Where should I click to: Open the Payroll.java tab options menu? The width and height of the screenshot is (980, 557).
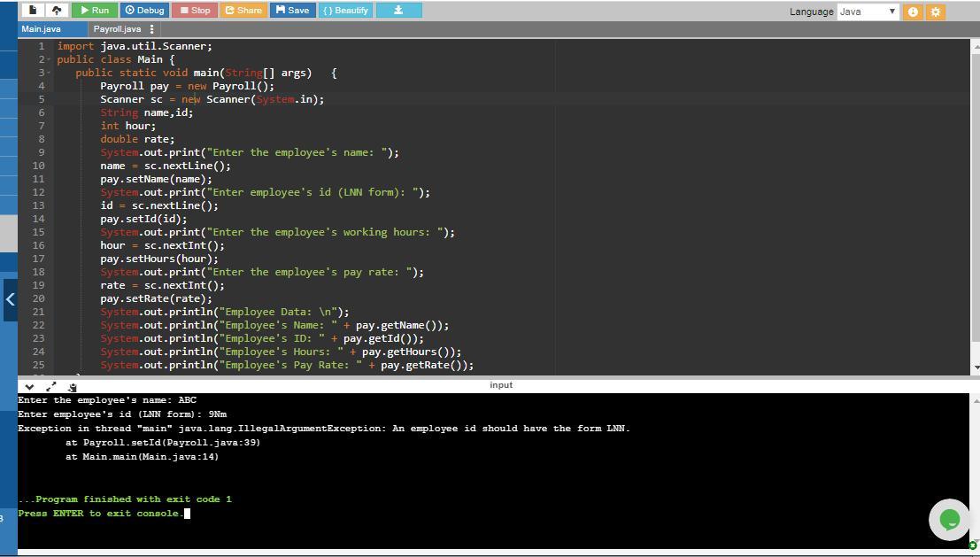[x=152, y=29]
